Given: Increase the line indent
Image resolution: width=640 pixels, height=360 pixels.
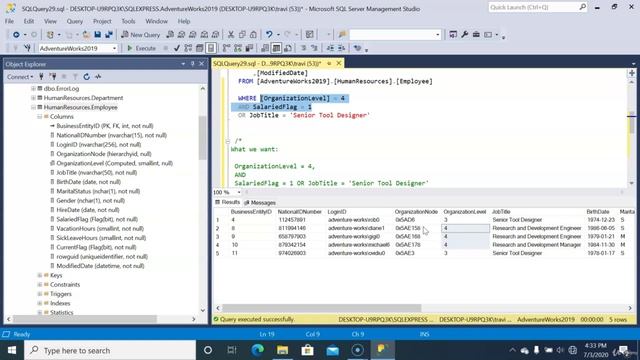Looking at the screenshot, I should tap(341, 48).
